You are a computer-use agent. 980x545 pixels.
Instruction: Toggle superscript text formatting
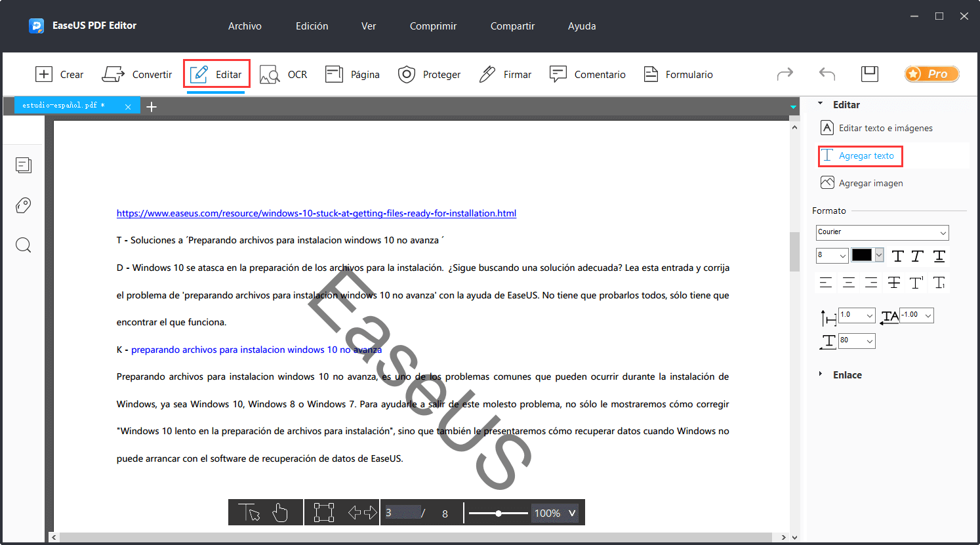click(x=916, y=283)
